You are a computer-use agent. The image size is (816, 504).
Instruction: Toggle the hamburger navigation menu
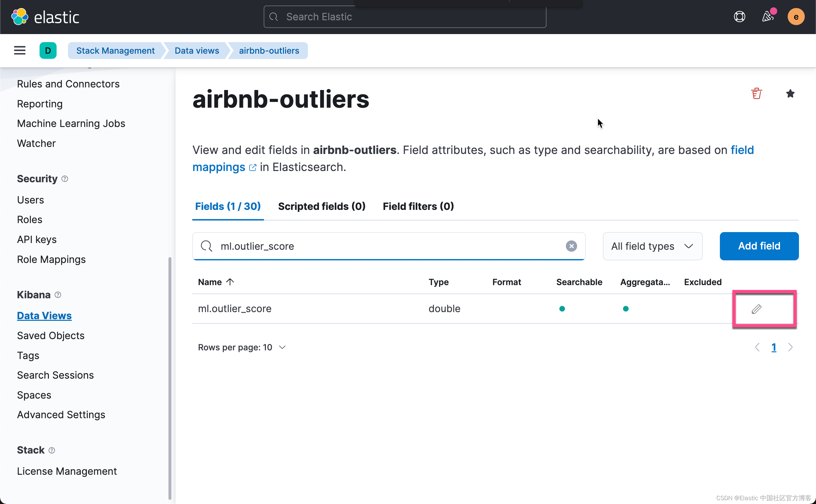(20, 50)
